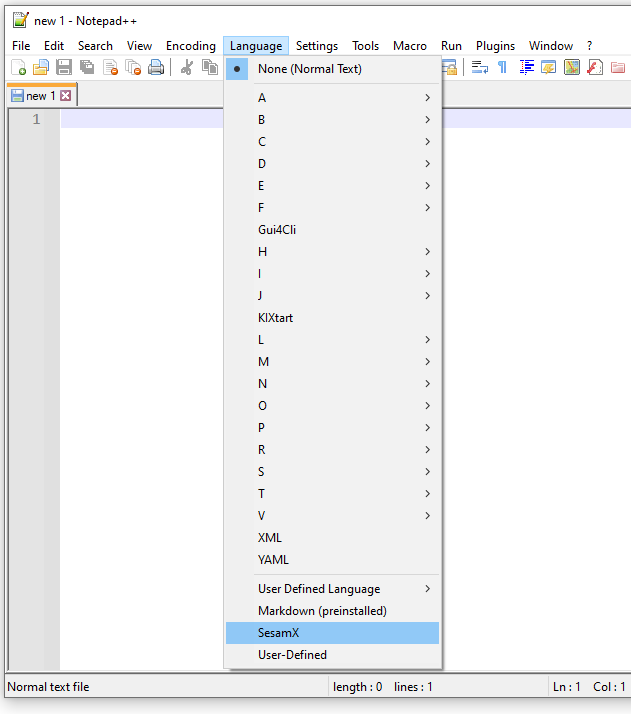Open the Tools menu
631x714 pixels.
365,46
